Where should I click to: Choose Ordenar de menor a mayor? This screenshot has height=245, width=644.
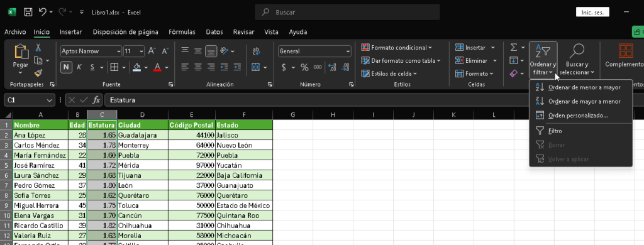[580, 87]
